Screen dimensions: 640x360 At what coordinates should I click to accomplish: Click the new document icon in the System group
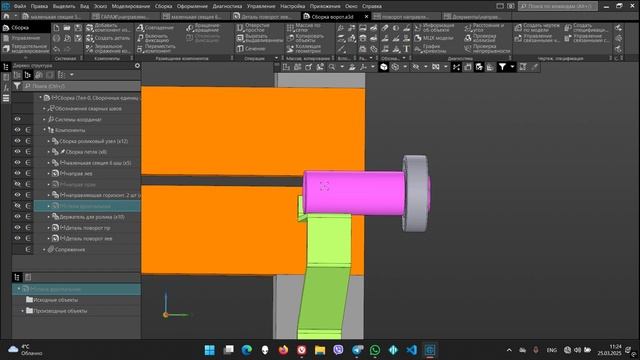pos(56,28)
